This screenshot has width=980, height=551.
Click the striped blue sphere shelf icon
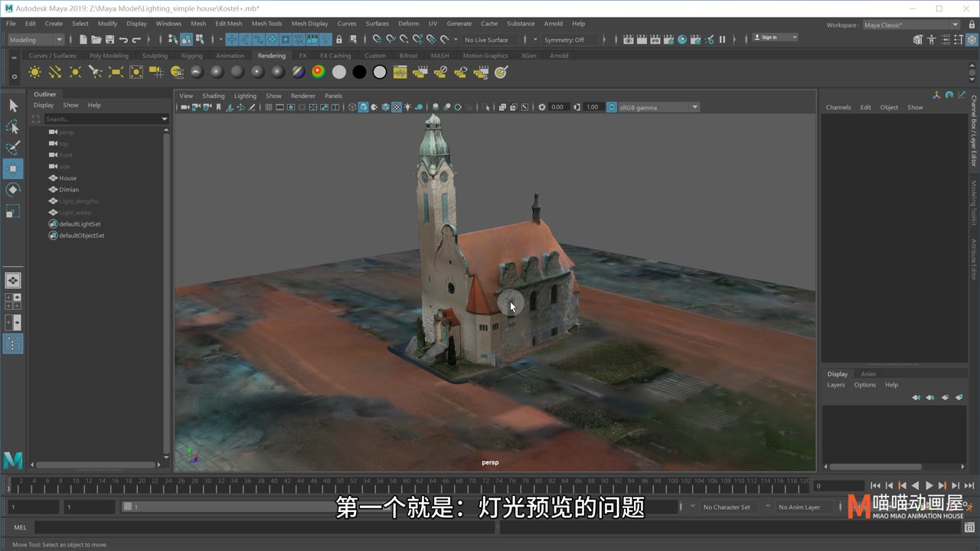299,72
